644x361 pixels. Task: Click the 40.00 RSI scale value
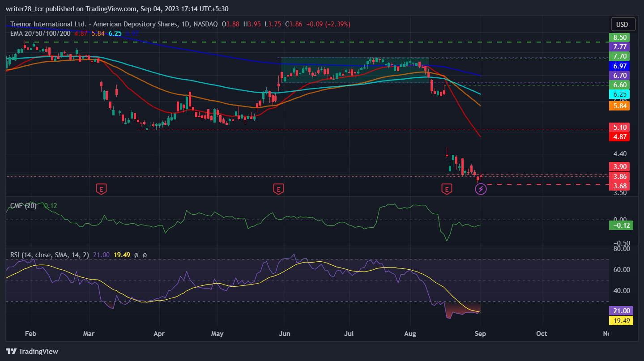(622, 290)
